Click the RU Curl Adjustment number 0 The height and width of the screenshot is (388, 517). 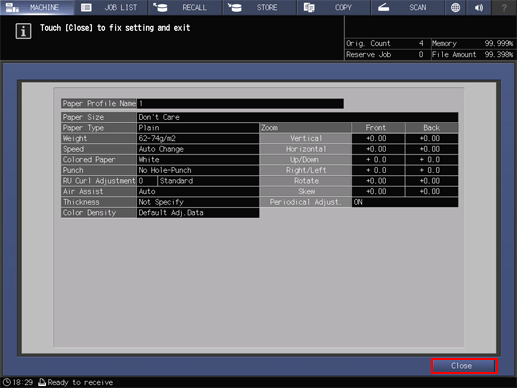click(x=147, y=181)
